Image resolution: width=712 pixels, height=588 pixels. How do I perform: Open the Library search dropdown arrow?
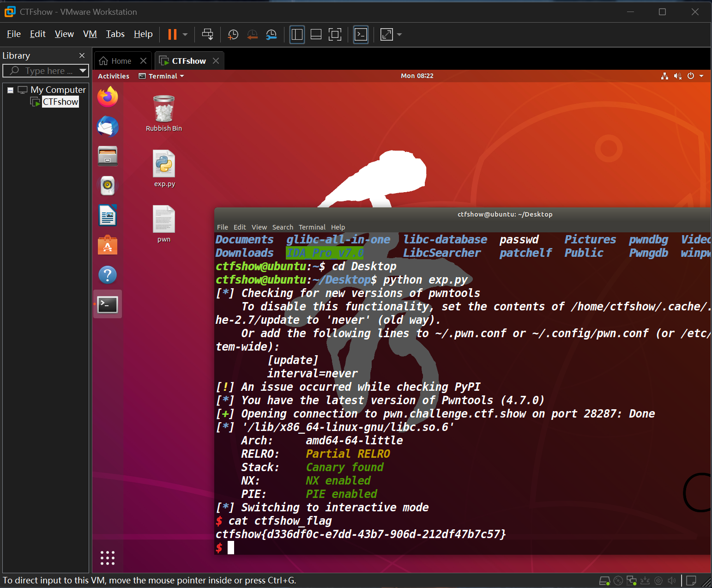click(83, 71)
